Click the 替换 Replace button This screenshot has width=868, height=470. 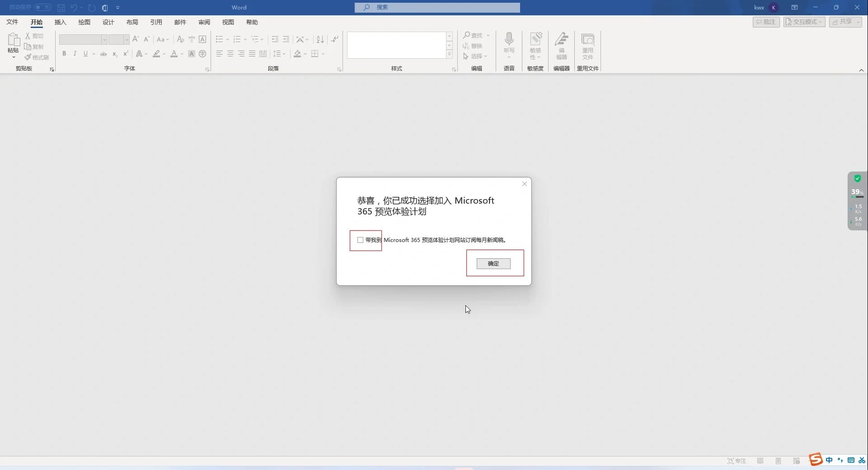point(473,46)
